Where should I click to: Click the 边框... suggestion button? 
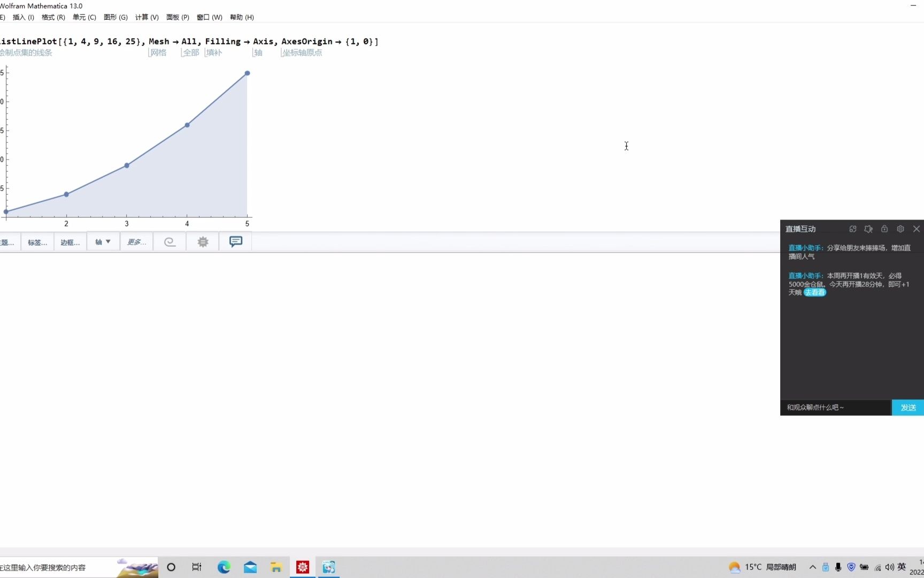pos(70,242)
